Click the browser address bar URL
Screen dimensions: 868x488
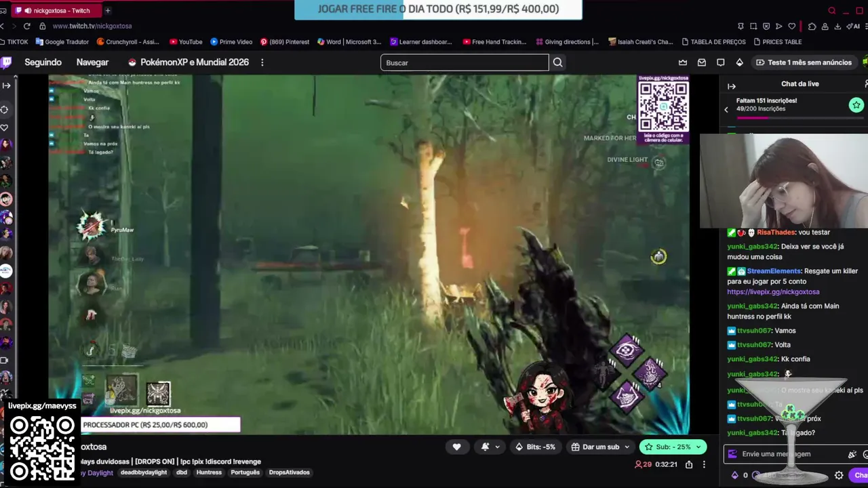[92, 26]
